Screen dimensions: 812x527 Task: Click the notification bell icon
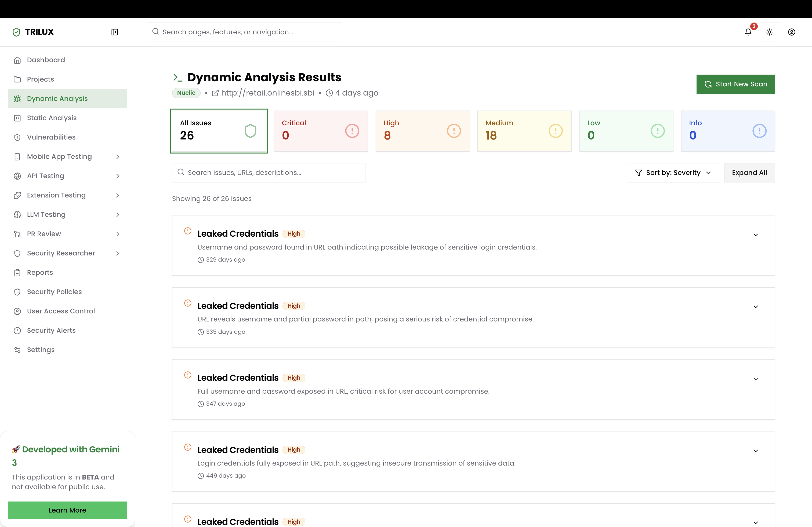(748, 32)
